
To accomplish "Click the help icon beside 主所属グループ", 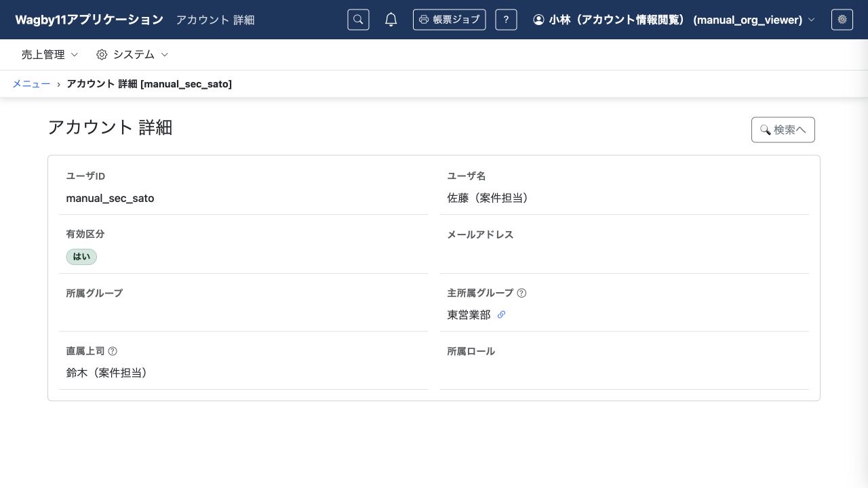I will tap(521, 293).
